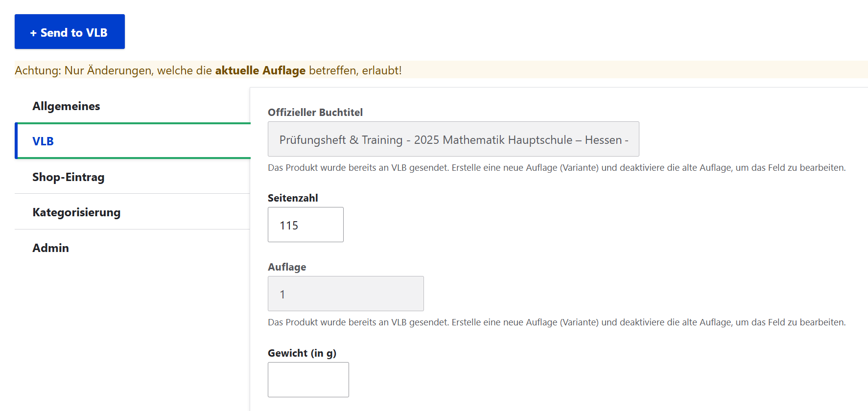Viewport: 868px width, 411px height.
Task: Click the disabled Auflage field
Action: (345, 294)
